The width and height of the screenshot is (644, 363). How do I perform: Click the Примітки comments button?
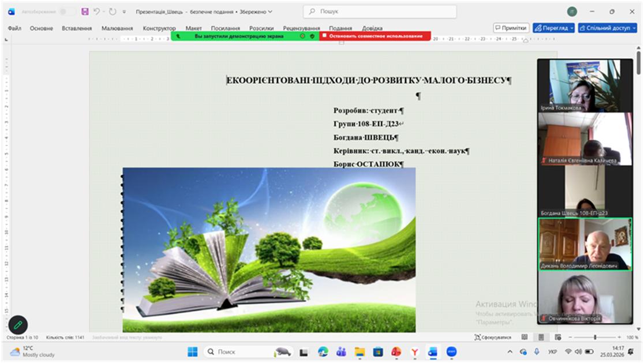point(511,28)
